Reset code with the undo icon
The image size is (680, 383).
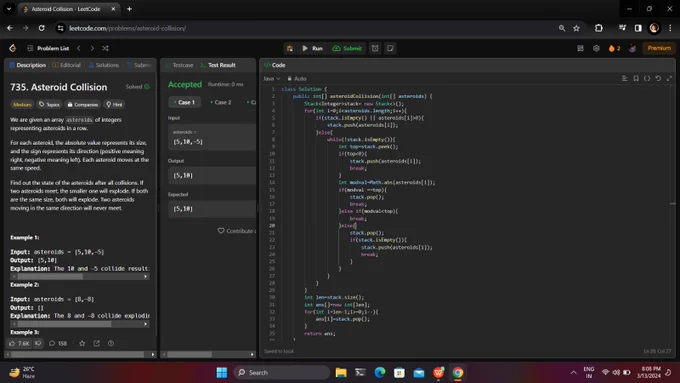click(x=658, y=79)
